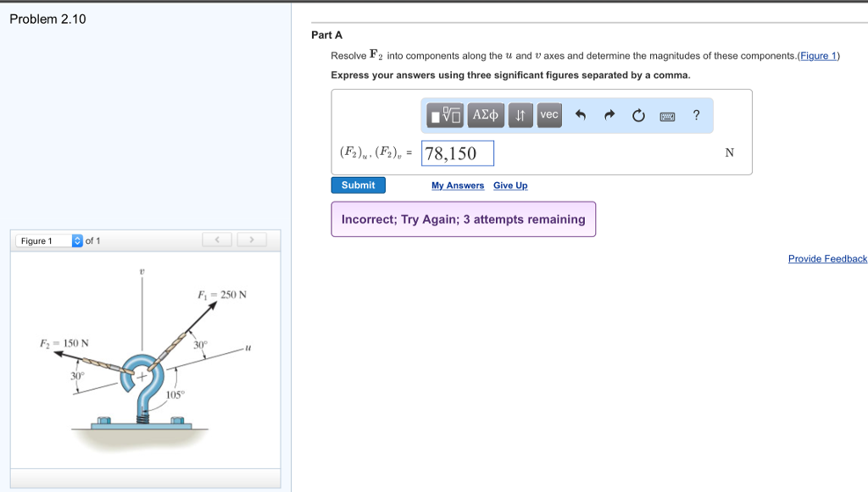Reset the answer with the circular arrow icon
Screen dimensions: 868x492
click(638, 115)
